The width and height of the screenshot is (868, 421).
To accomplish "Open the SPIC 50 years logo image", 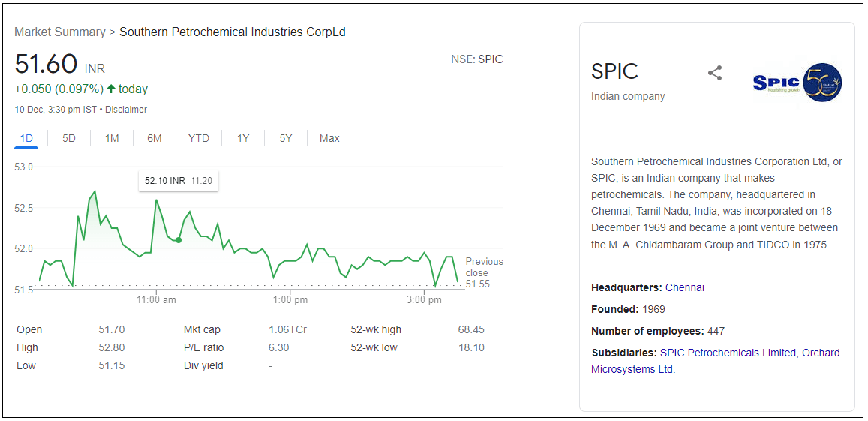I will [797, 82].
